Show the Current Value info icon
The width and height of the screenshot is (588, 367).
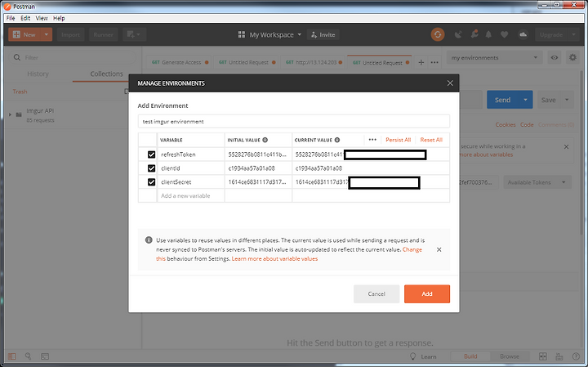(x=337, y=140)
